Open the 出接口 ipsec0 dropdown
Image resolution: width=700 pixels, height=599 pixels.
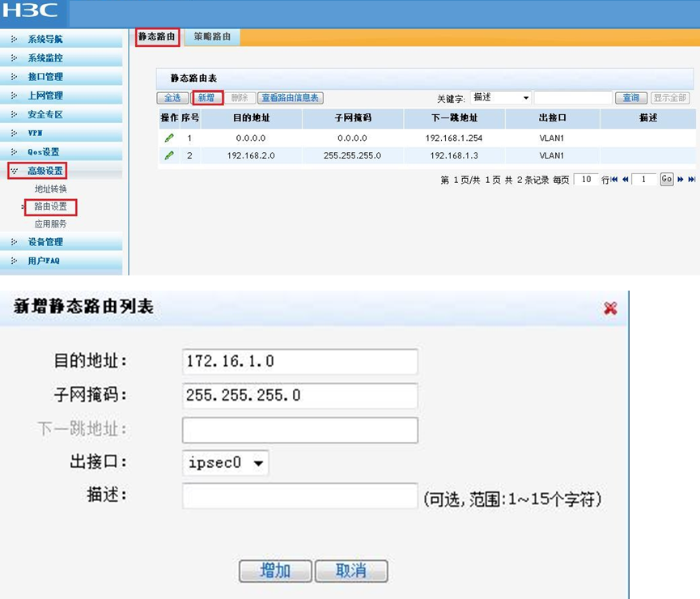pyautogui.click(x=226, y=462)
